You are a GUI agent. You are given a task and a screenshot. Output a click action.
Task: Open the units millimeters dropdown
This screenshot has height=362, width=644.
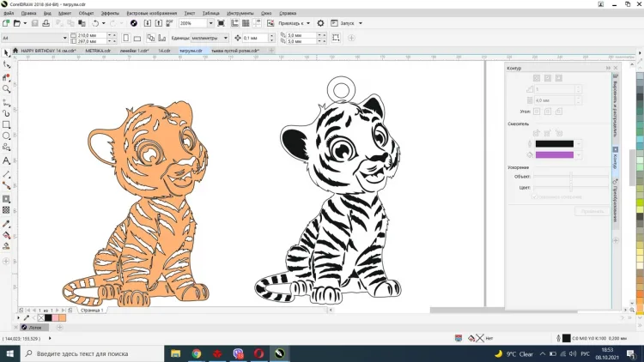click(x=226, y=38)
